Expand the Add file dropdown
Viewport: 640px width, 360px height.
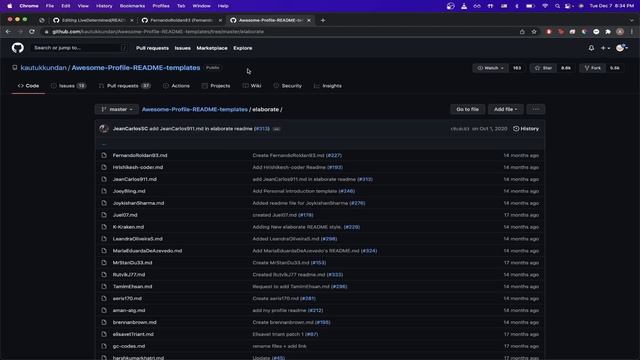click(x=505, y=109)
